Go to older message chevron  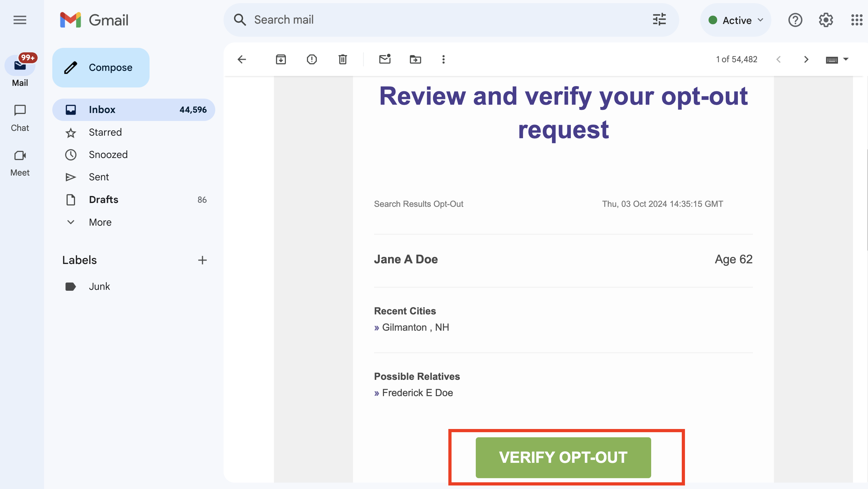(x=806, y=59)
